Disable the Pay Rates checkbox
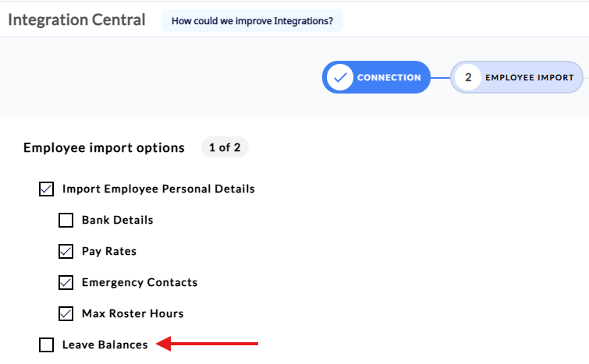589x364 pixels. pos(66,251)
